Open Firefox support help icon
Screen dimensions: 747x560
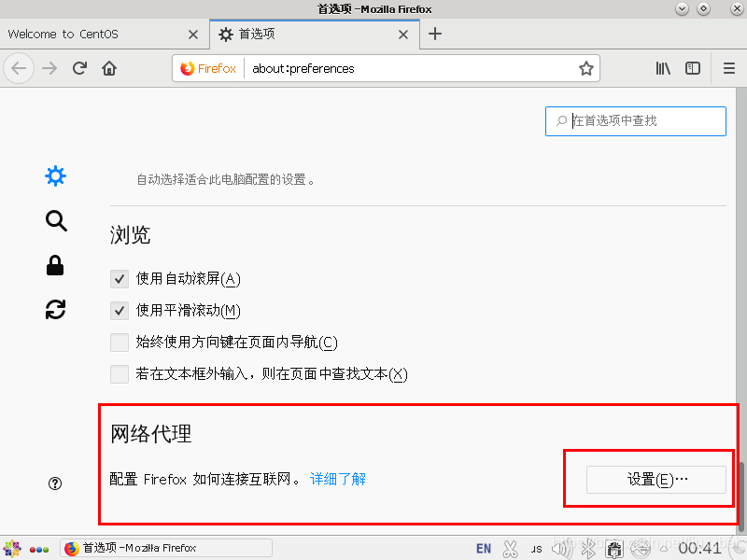click(55, 483)
